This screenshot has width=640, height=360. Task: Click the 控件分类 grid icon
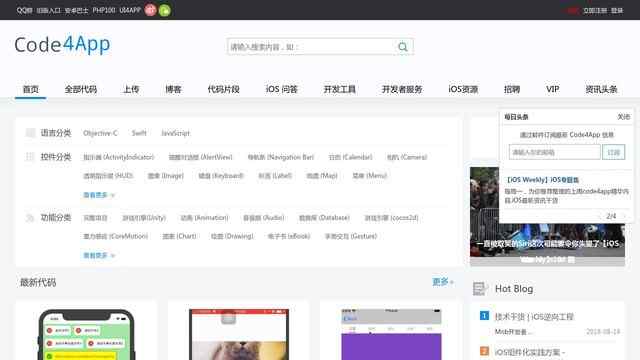tap(30, 157)
